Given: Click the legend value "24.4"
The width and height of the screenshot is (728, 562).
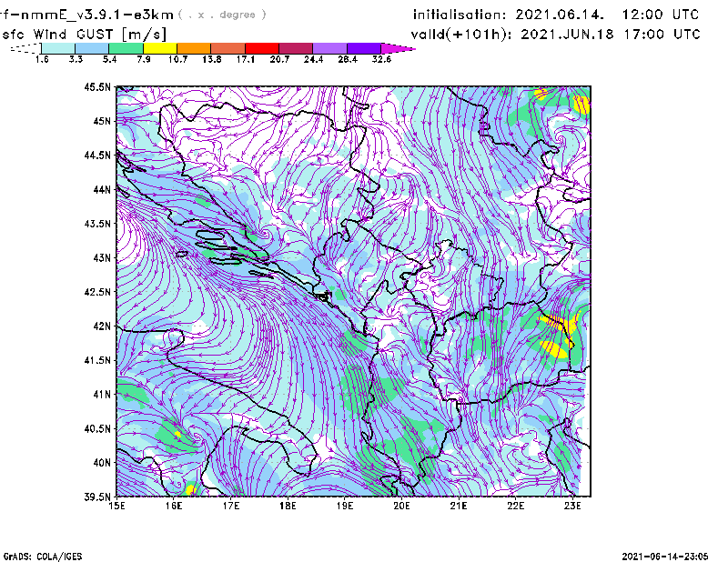Looking at the screenshot, I should [313, 59].
